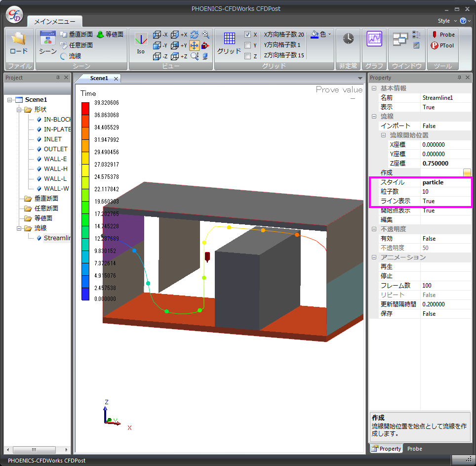Screen dimensions: 476x466
Task: Switch to the Probe panel tab
Action: 414,449
